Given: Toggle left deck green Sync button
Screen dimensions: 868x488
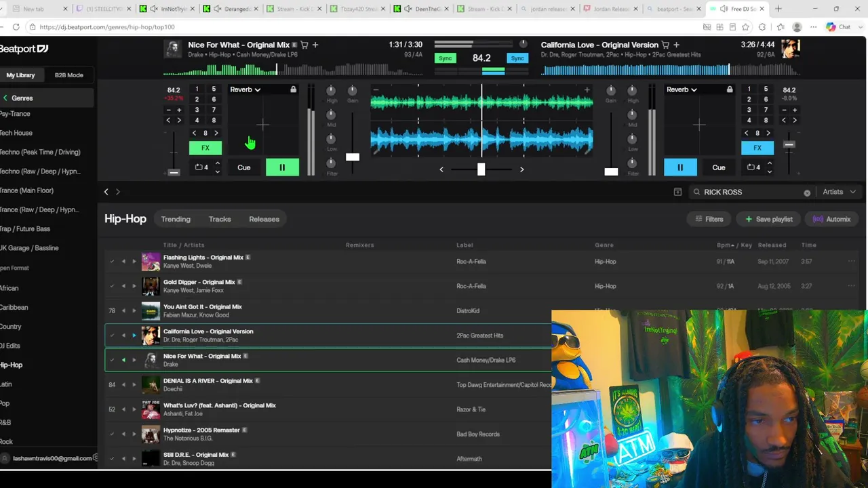Looking at the screenshot, I should [x=446, y=58].
